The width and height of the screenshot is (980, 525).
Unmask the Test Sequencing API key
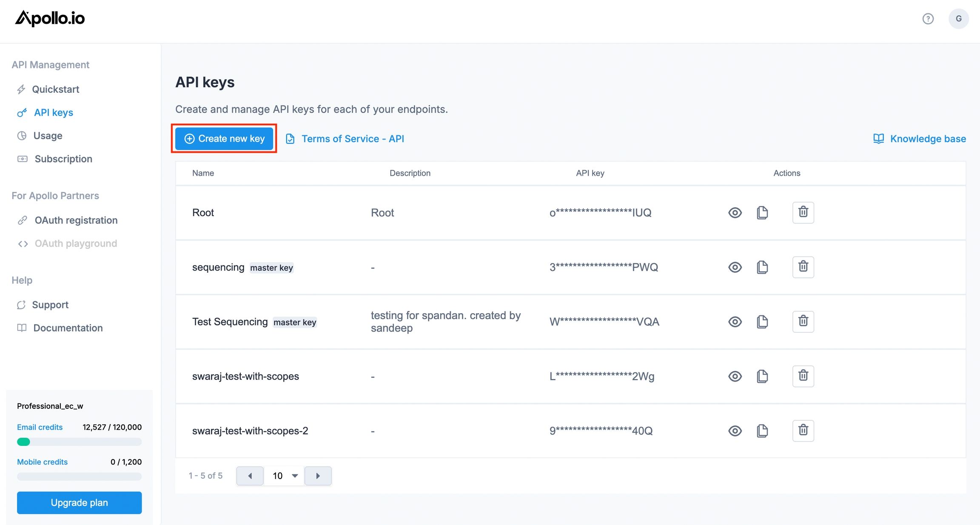point(735,322)
